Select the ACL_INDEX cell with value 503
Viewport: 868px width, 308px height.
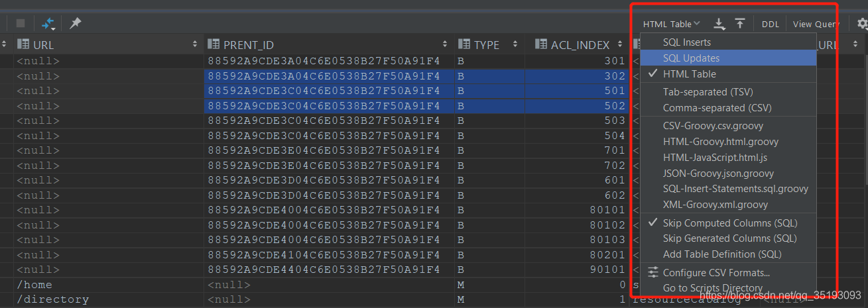[x=577, y=121]
